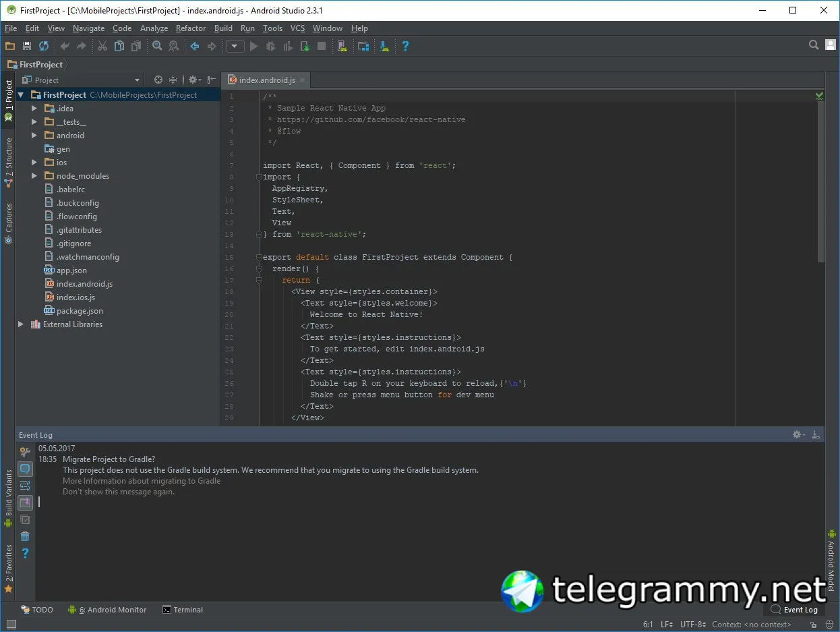
Task: Click the AVD Manager icon in toolbar
Action: [x=342, y=46]
